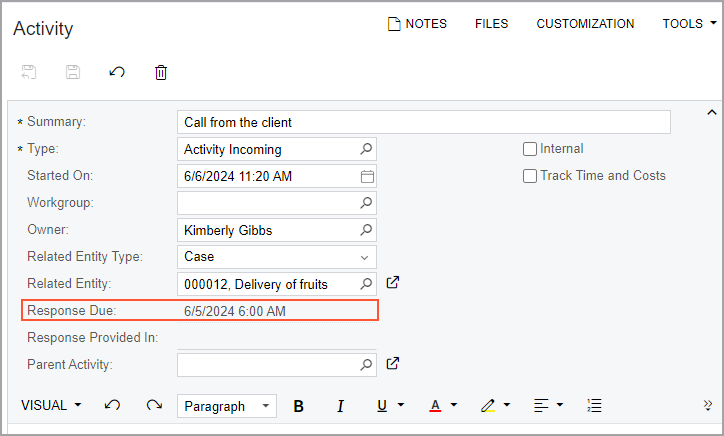Apply italic formatting in editor
This screenshot has height=436, width=724.
click(x=340, y=406)
